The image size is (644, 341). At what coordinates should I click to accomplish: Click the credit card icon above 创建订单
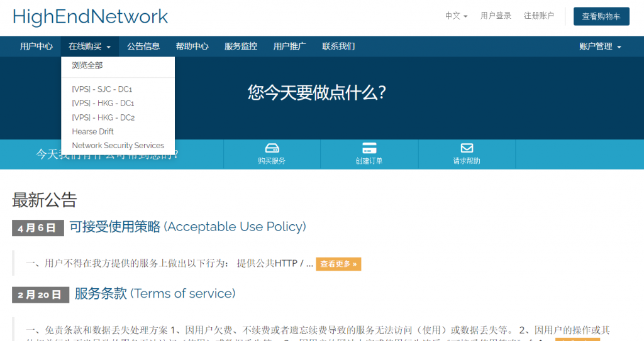pyautogui.click(x=369, y=148)
